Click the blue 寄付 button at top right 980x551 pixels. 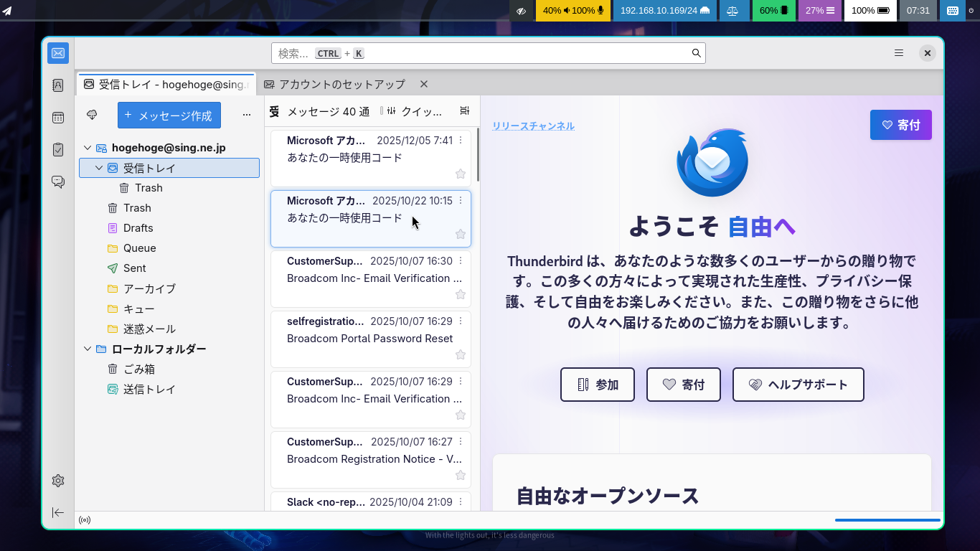[901, 125]
